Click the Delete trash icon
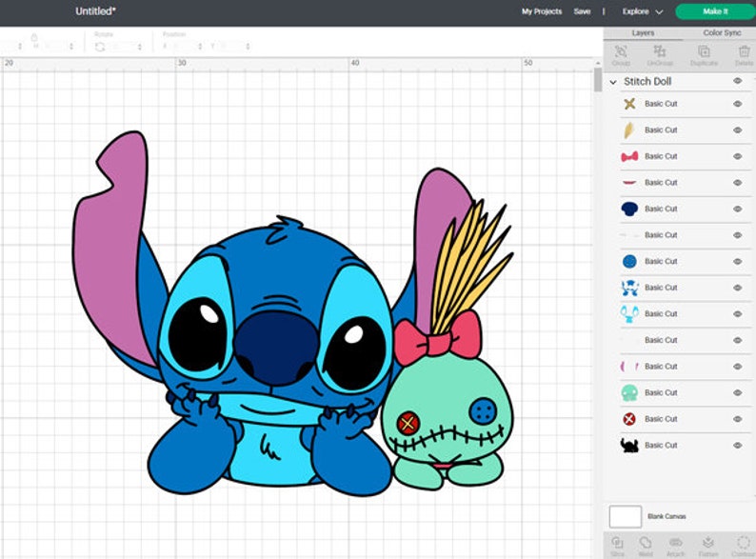 pyautogui.click(x=744, y=51)
